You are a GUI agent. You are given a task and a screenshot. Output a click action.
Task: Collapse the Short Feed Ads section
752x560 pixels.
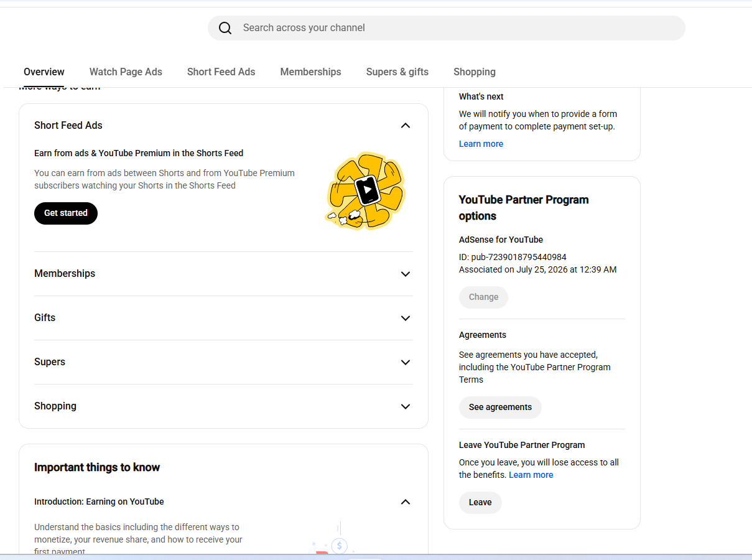tap(406, 126)
